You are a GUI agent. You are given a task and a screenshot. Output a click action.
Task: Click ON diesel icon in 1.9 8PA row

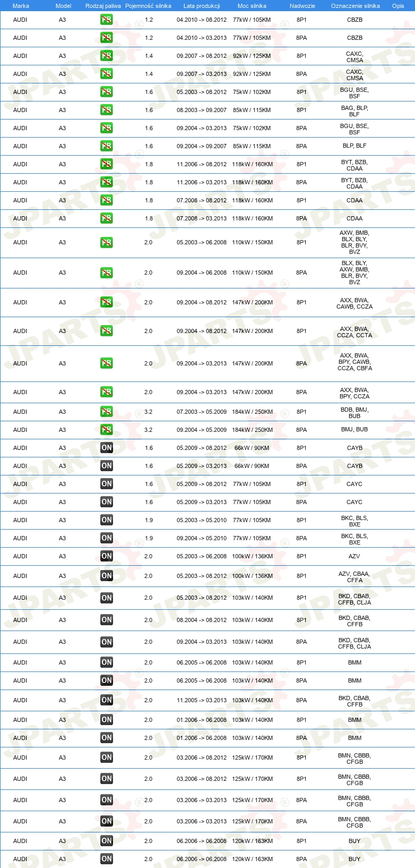(106, 538)
